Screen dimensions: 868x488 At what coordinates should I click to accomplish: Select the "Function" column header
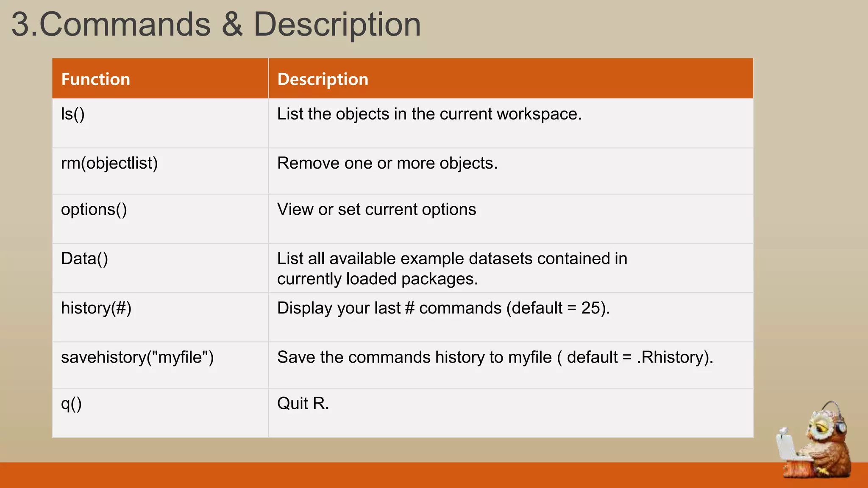[160, 79]
